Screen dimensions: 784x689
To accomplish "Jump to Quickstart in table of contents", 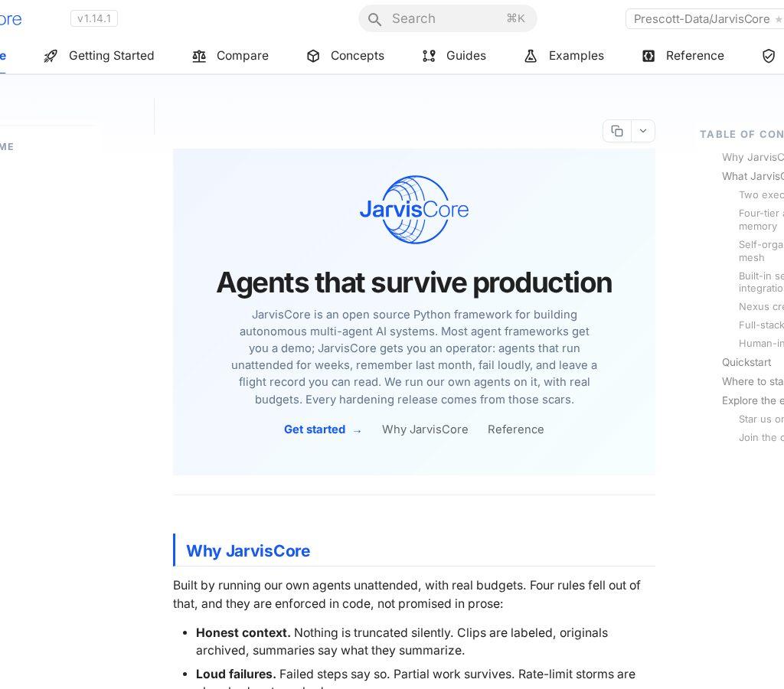I will point(746,363).
